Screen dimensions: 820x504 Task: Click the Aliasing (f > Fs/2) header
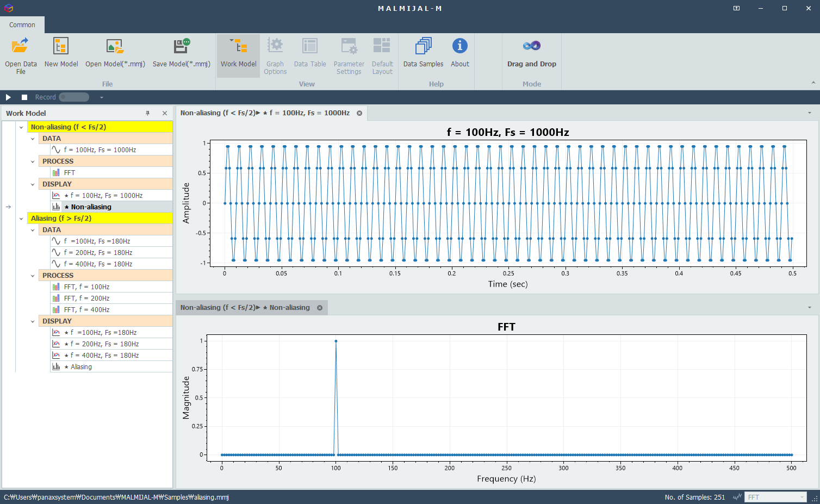[100, 218]
